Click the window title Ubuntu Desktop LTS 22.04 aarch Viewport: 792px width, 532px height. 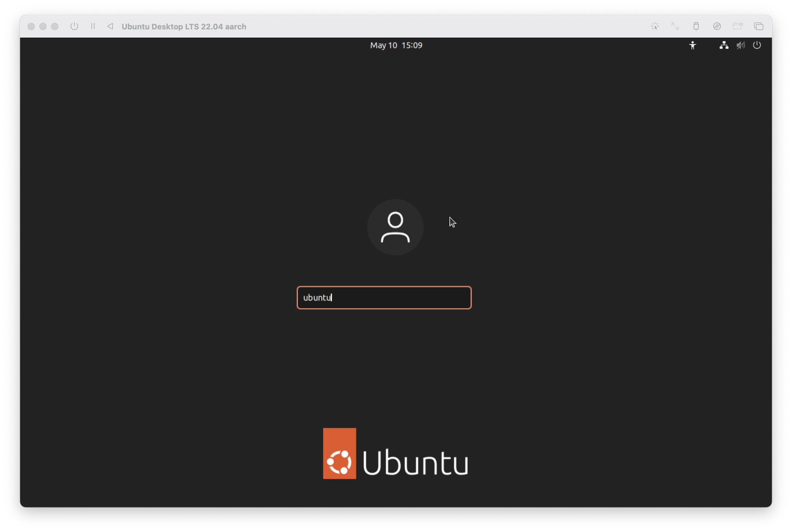[x=184, y=27]
